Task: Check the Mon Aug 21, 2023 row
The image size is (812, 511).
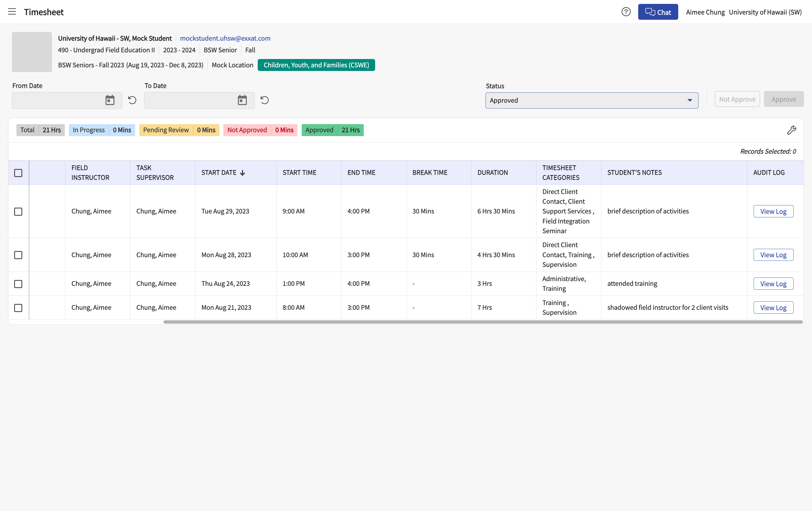Action: click(x=18, y=308)
